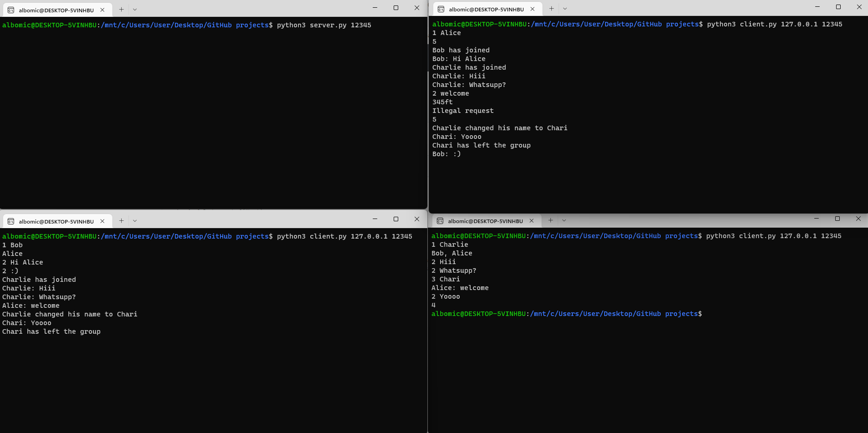
Task: Open the tab dropdown menu in Bob's window
Action: 134,220
